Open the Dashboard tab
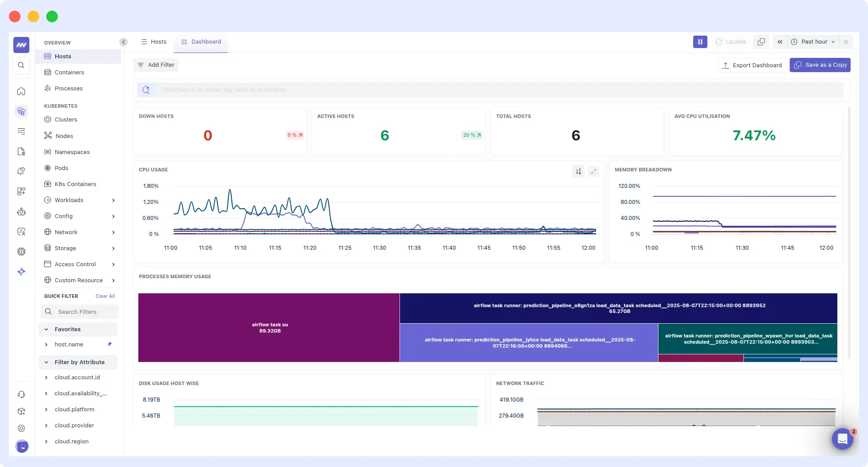868x467 pixels. 201,41
